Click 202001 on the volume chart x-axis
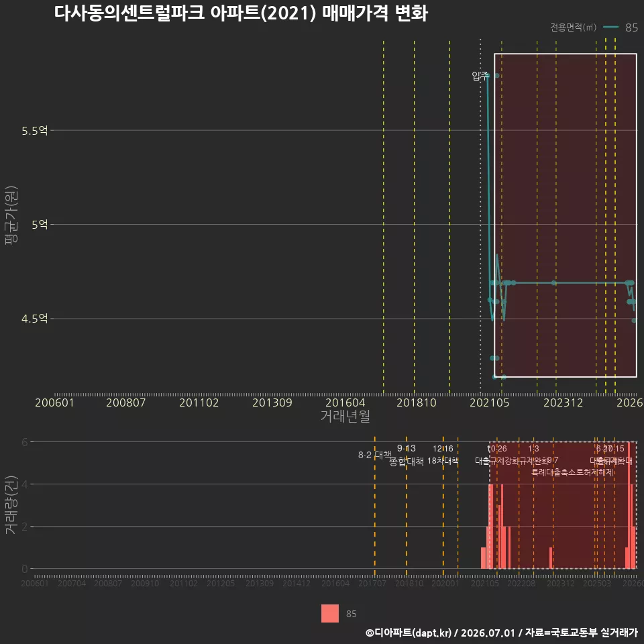The image size is (644, 644). click(x=445, y=583)
